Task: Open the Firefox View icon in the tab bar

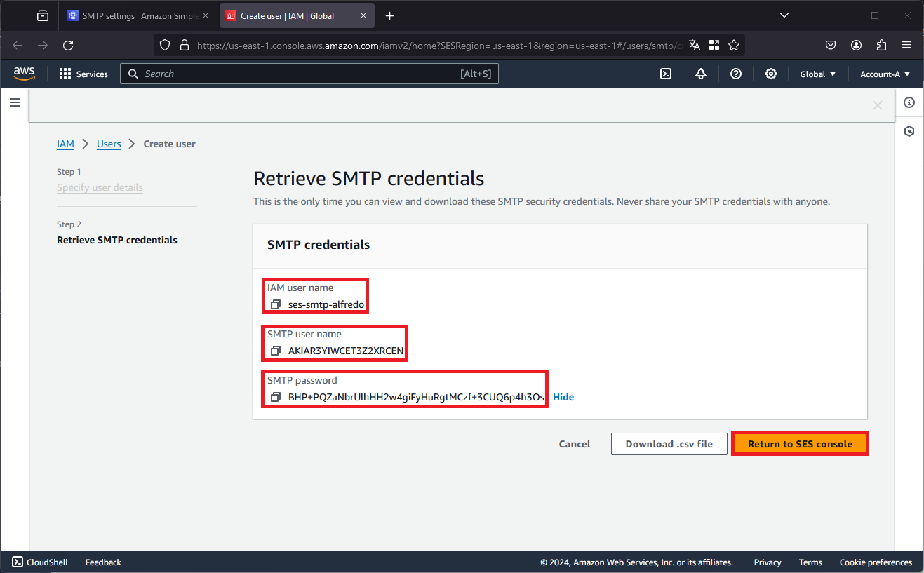Action: [43, 15]
